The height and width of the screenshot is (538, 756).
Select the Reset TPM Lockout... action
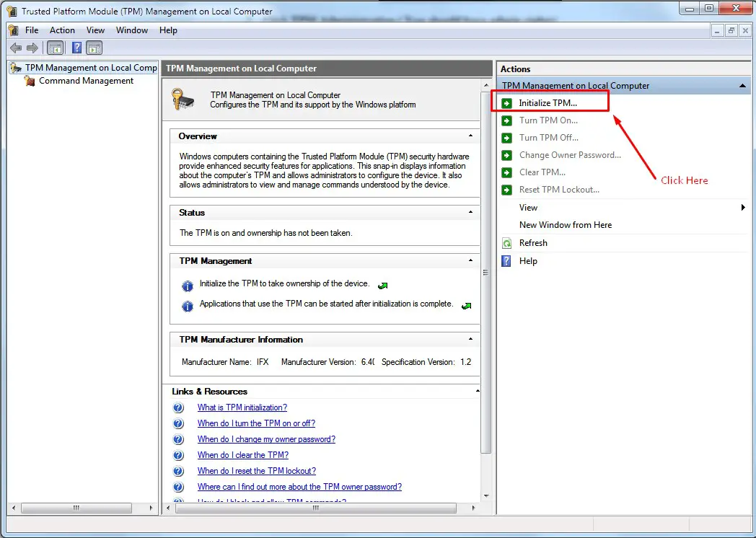(559, 190)
